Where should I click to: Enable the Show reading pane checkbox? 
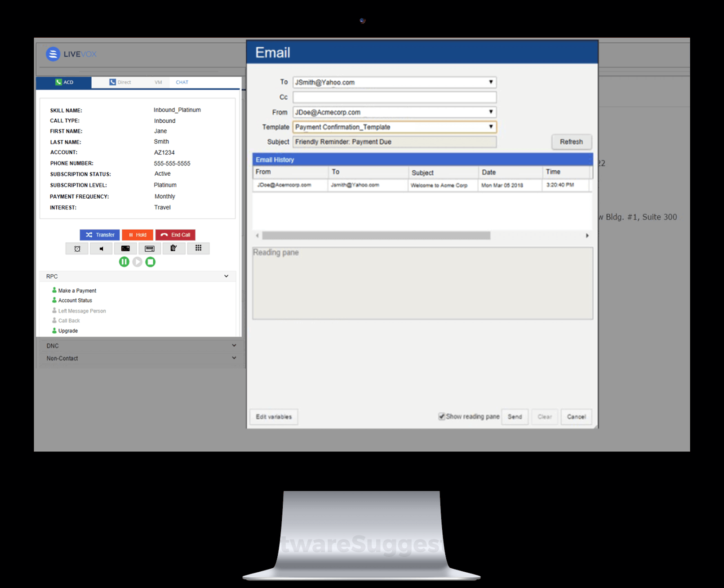coord(442,416)
